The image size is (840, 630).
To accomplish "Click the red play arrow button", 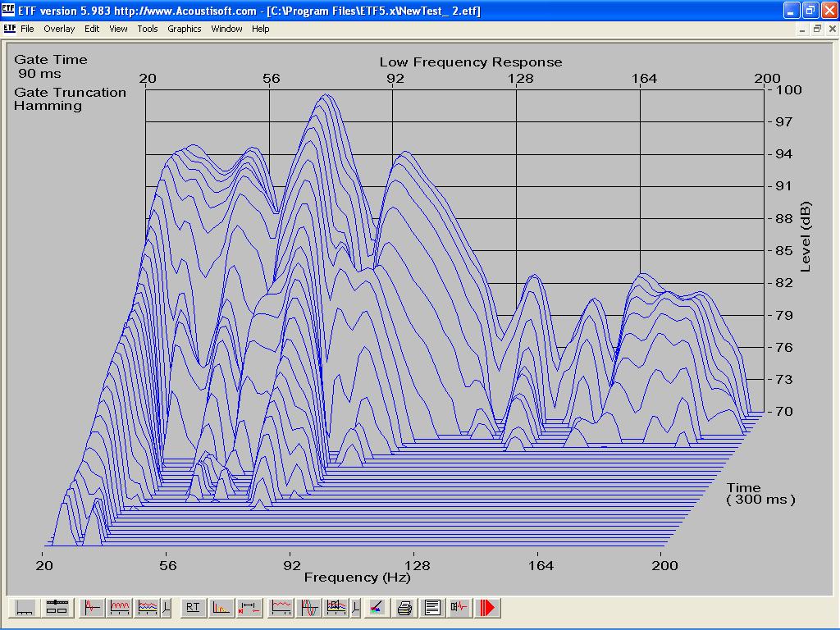I will coord(488,608).
